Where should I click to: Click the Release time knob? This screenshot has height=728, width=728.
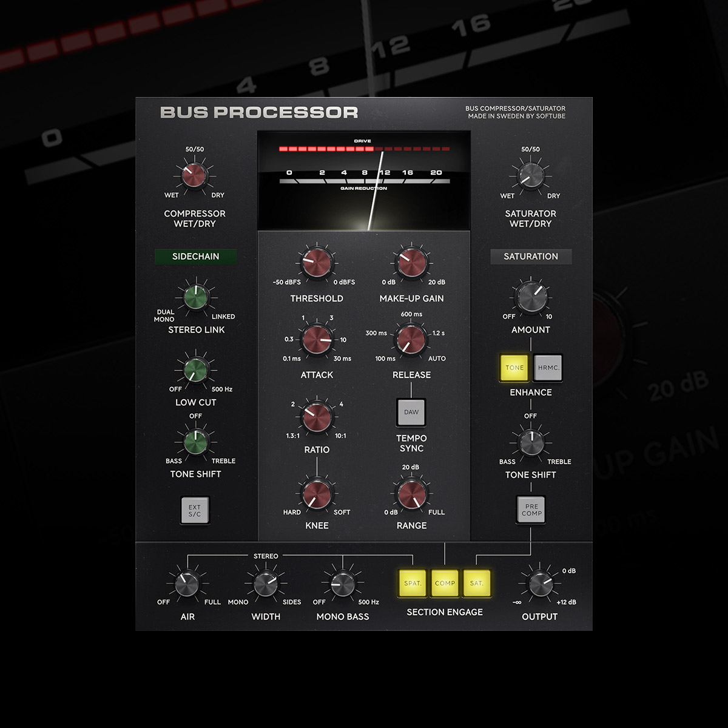click(x=411, y=339)
